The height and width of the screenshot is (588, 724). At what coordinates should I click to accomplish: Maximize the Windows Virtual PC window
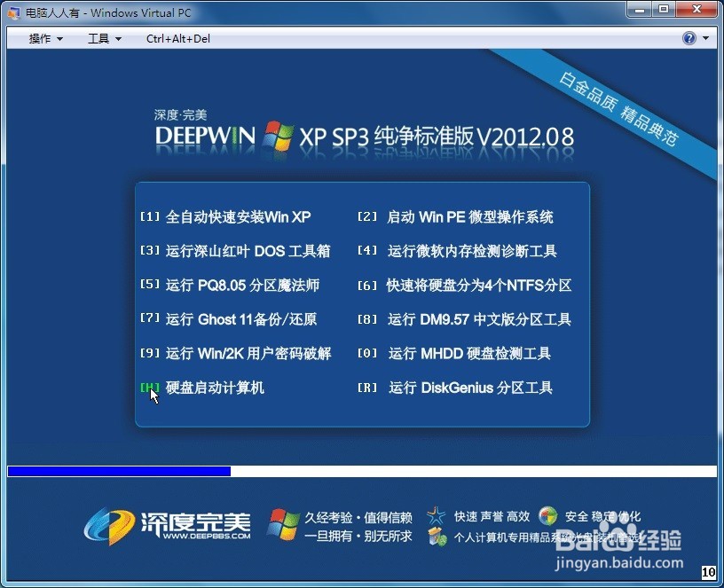(664, 10)
